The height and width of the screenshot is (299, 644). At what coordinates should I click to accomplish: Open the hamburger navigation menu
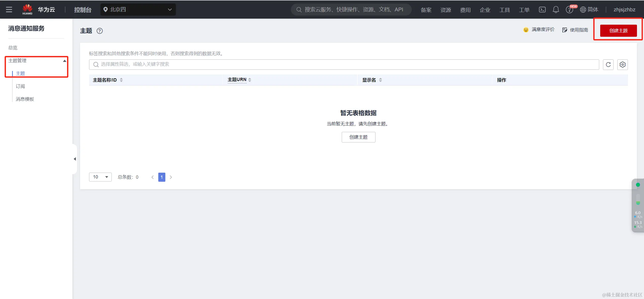[x=9, y=10]
